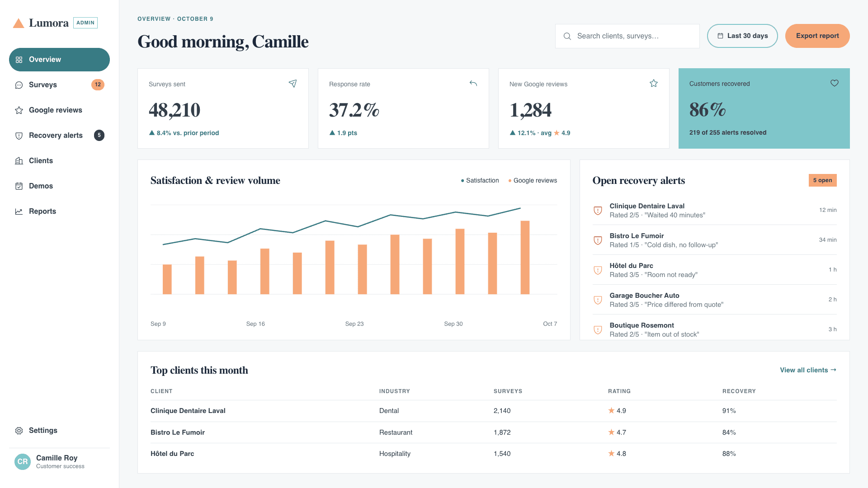Click the magnifier icon in search box
This screenshot has height=488, width=868.
567,36
